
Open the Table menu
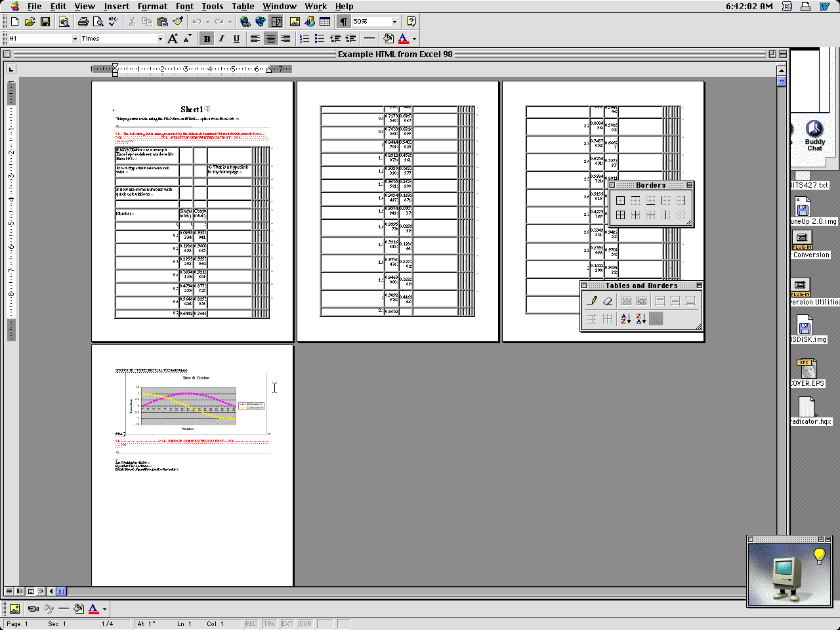tap(243, 6)
